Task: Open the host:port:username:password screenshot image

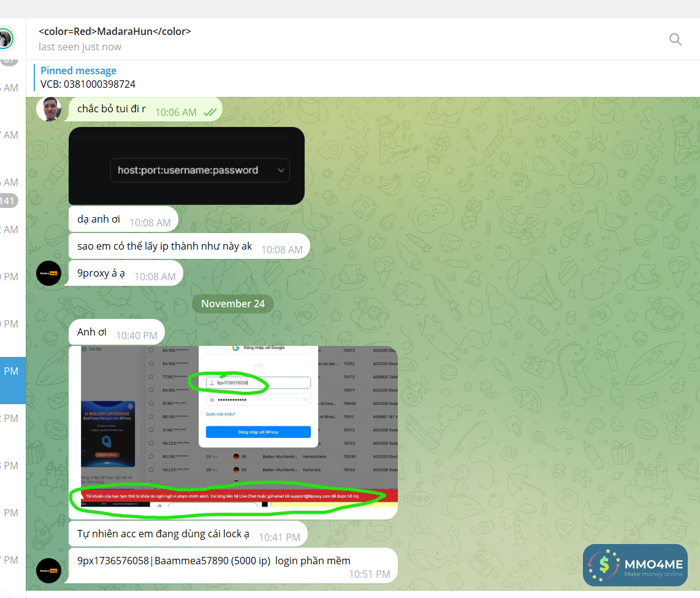Action: [186, 166]
